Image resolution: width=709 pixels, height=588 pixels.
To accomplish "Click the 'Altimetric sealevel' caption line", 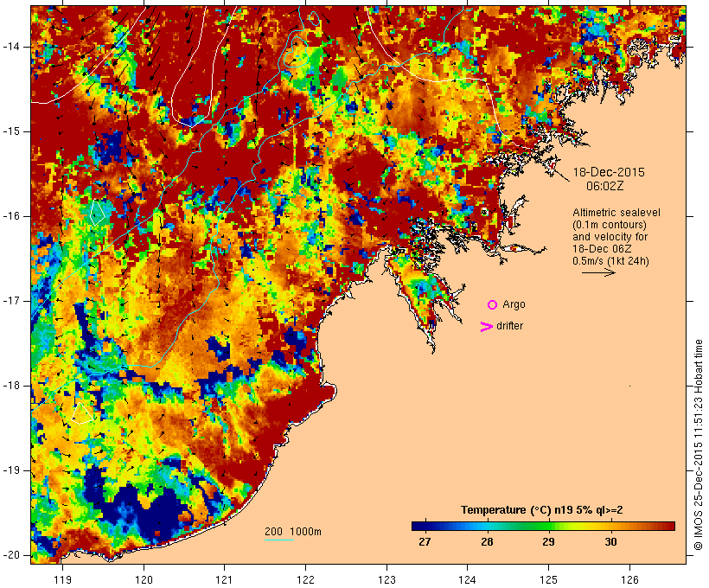I will (x=616, y=213).
